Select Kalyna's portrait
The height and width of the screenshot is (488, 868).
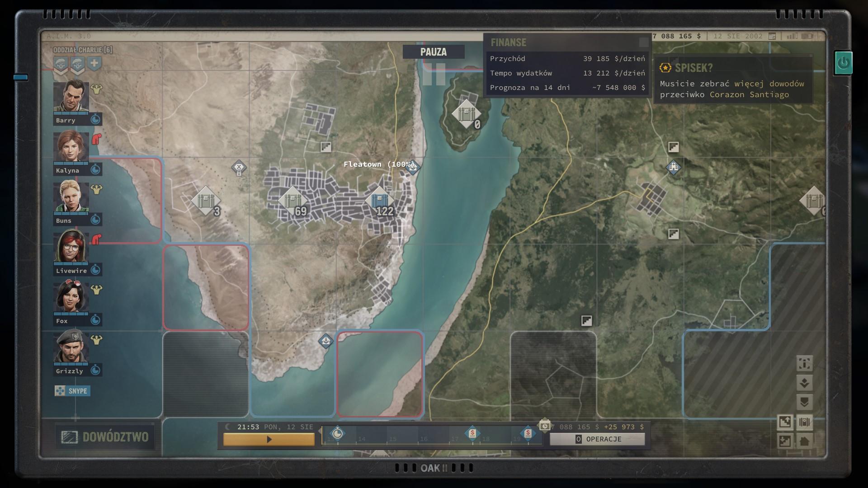(71, 146)
